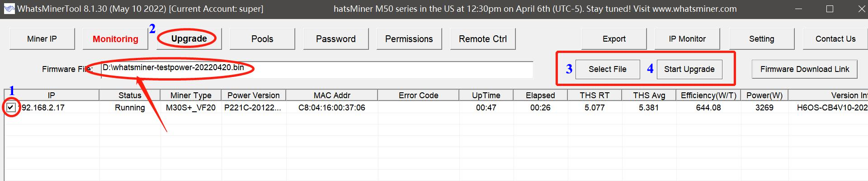
Task: Open the Setting button
Action: pos(761,39)
